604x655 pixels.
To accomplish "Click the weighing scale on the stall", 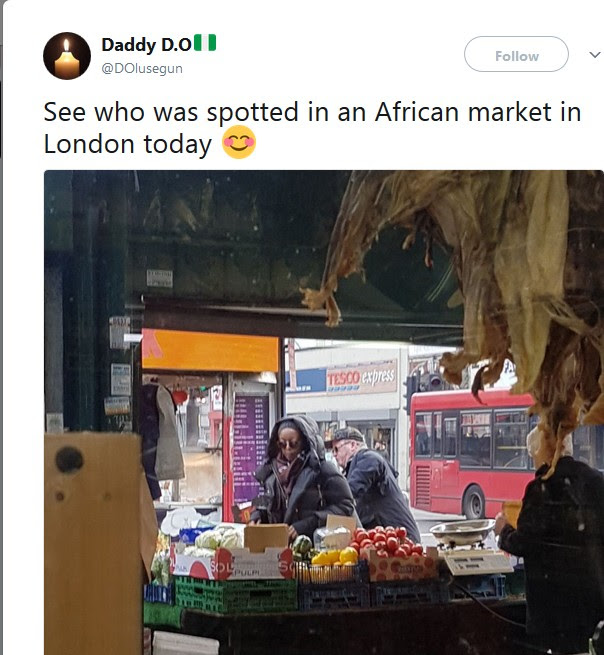I will tap(471, 547).
